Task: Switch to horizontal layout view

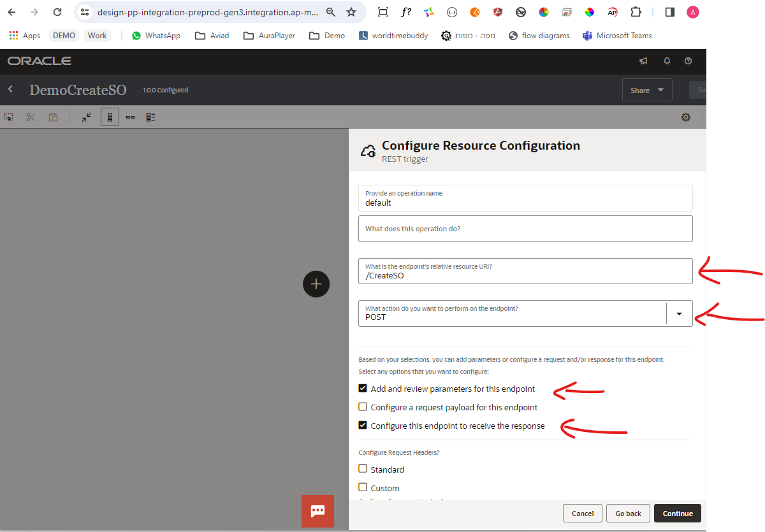Action: pyautogui.click(x=130, y=117)
